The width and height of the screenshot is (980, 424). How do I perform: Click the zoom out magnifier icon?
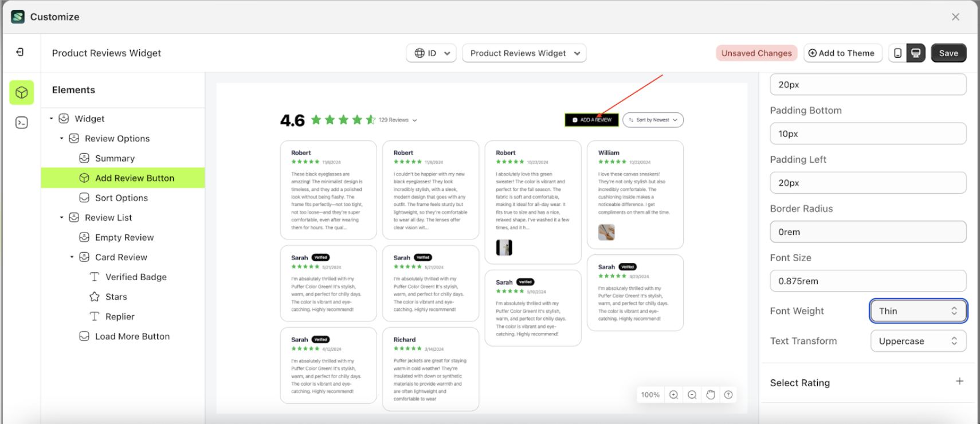692,395
